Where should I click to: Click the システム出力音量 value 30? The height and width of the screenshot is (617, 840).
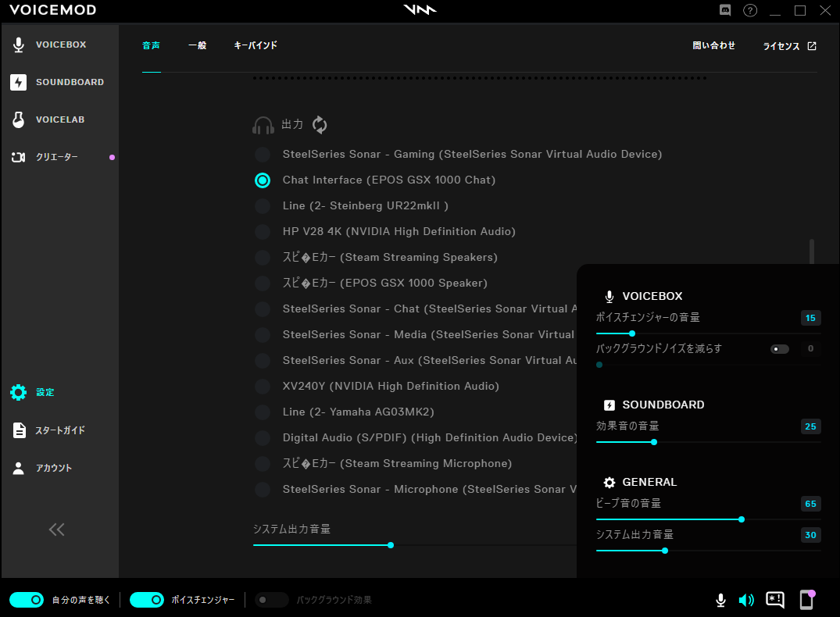point(810,535)
